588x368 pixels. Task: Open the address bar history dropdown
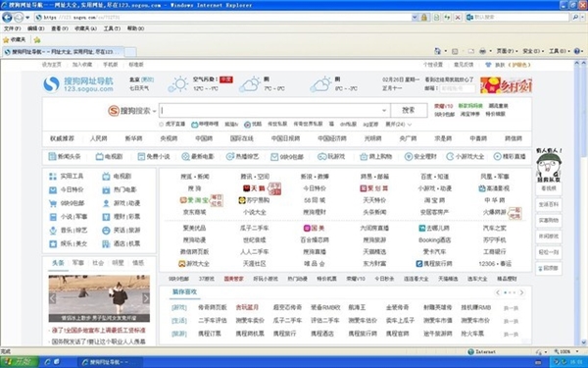pyautogui.click(x=415, y=18)
